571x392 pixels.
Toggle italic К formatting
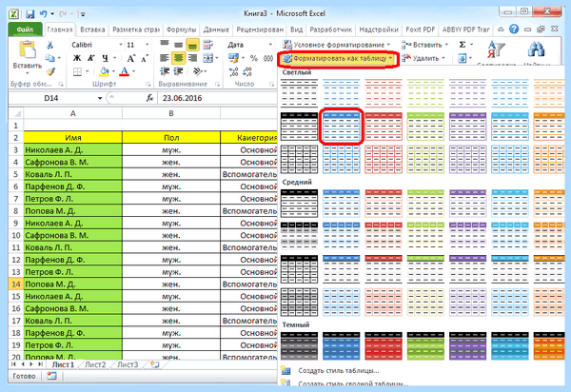pos(91,58)
